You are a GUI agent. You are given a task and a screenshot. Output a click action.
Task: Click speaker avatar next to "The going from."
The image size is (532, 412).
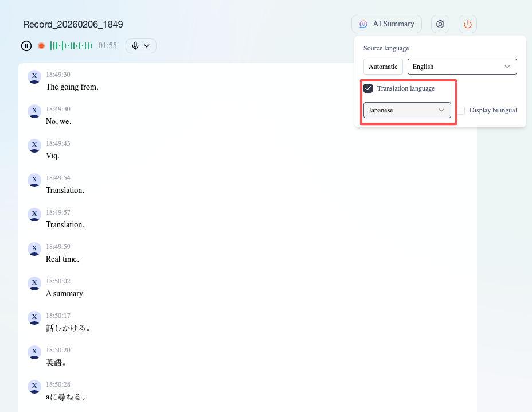pyautogui.click(x=34, y=77)
